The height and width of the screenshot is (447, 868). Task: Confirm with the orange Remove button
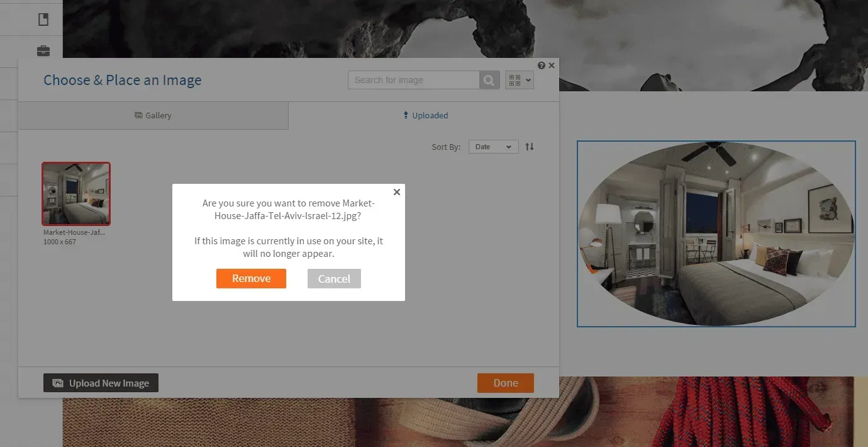[x=251, y=279]
